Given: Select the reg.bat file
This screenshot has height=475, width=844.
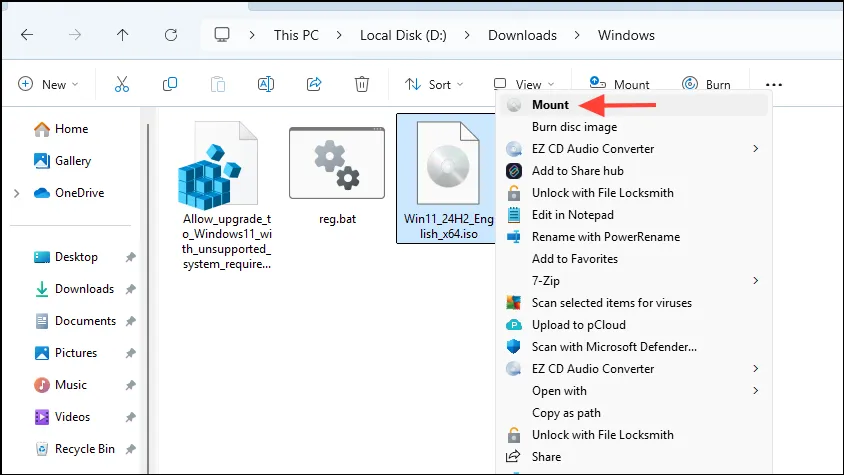Looking at the screenshot, I should [x=337, y=176].
